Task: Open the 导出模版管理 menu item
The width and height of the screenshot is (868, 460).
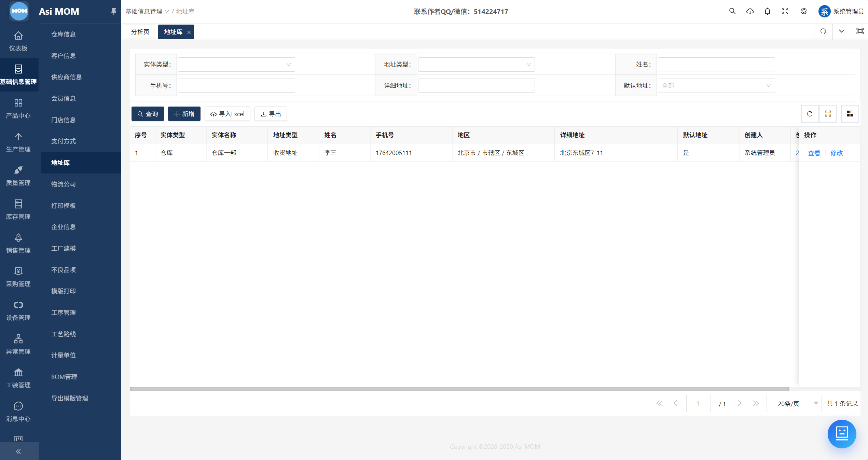Action: pos(69,398)
